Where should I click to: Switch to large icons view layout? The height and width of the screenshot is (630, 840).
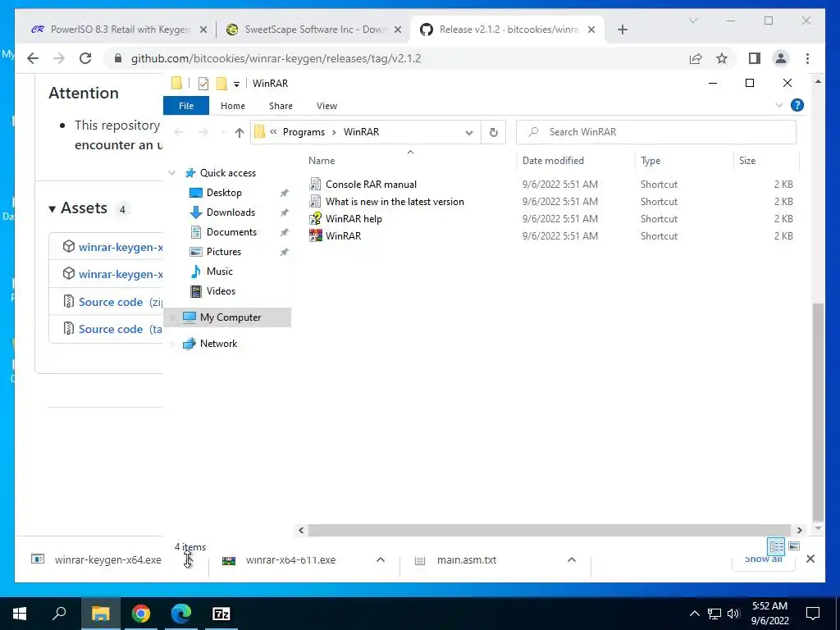coord(794,546)
